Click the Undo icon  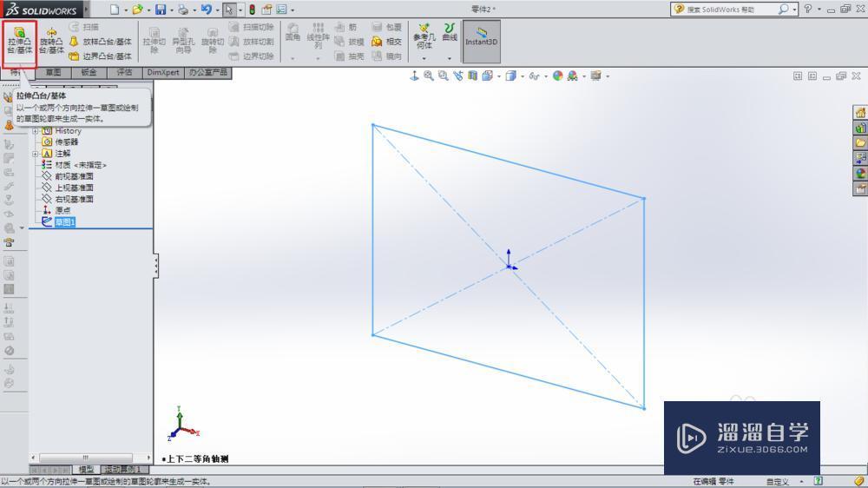point(207,10)
